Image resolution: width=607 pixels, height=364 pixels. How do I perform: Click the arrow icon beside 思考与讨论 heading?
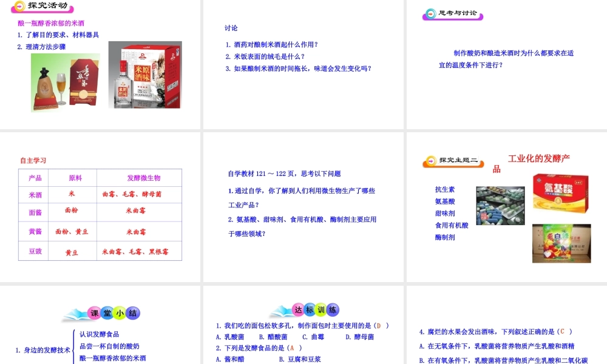[x=430, y=14]
